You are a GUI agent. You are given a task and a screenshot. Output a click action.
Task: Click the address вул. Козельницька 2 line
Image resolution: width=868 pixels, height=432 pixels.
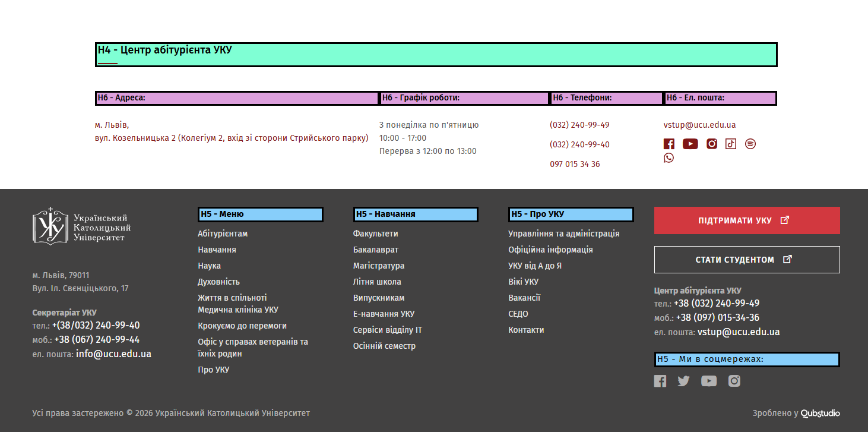click(x=232, y=138)
